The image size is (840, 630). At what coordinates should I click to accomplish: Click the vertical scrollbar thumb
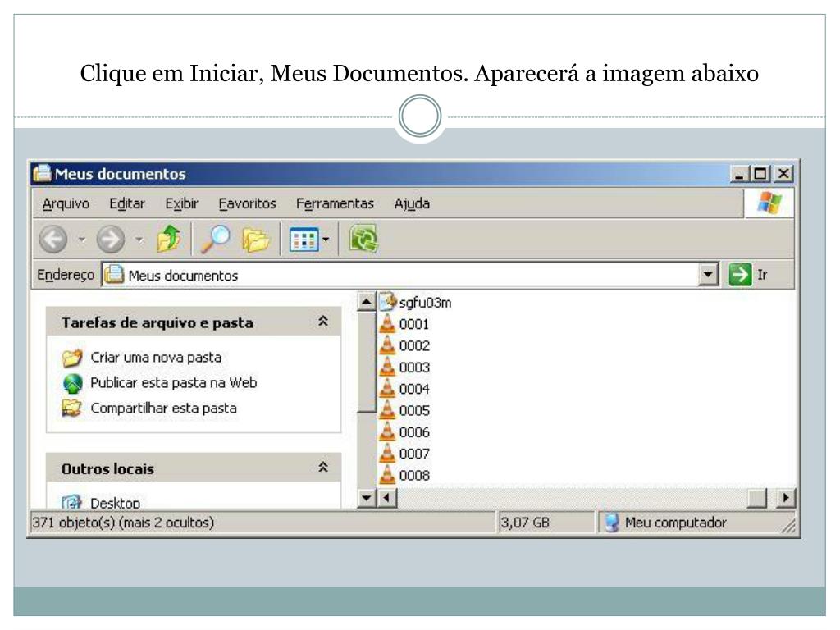point(366,362)
